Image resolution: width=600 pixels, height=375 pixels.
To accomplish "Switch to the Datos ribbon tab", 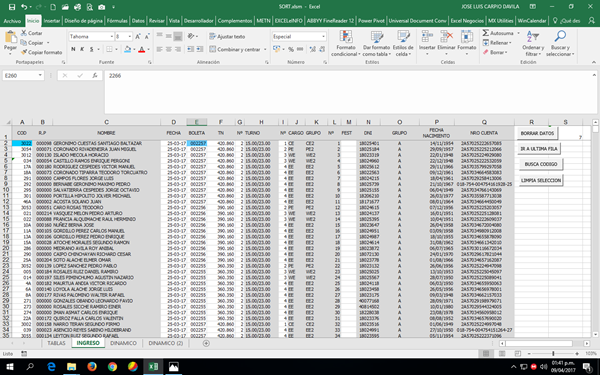I will [x=138, y=21].
